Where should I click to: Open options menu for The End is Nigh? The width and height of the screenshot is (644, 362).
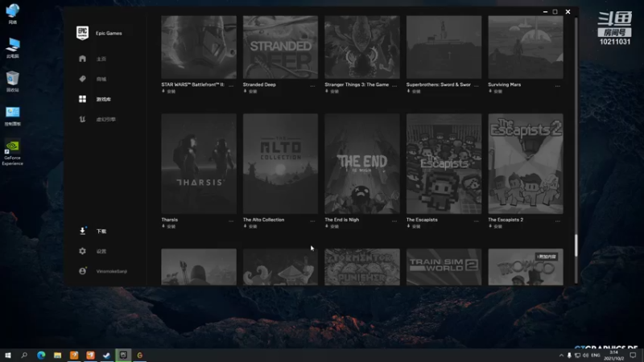point(394,220)
